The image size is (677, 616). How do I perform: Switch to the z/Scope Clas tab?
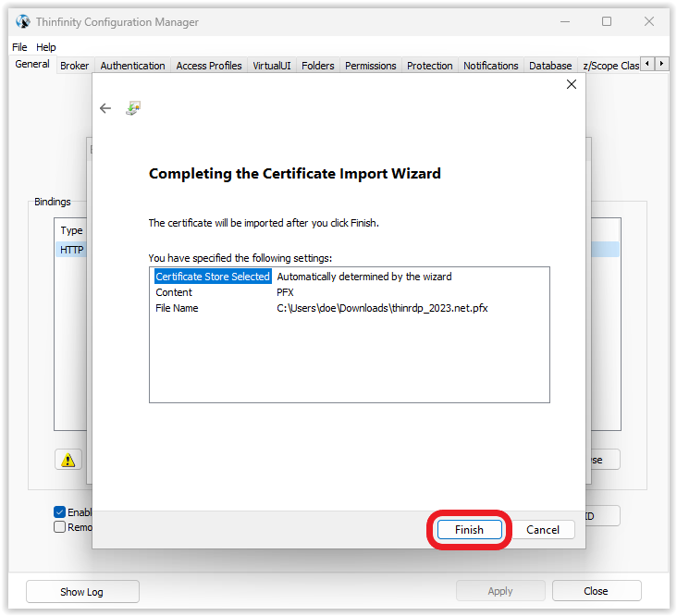tap(610, 66)
